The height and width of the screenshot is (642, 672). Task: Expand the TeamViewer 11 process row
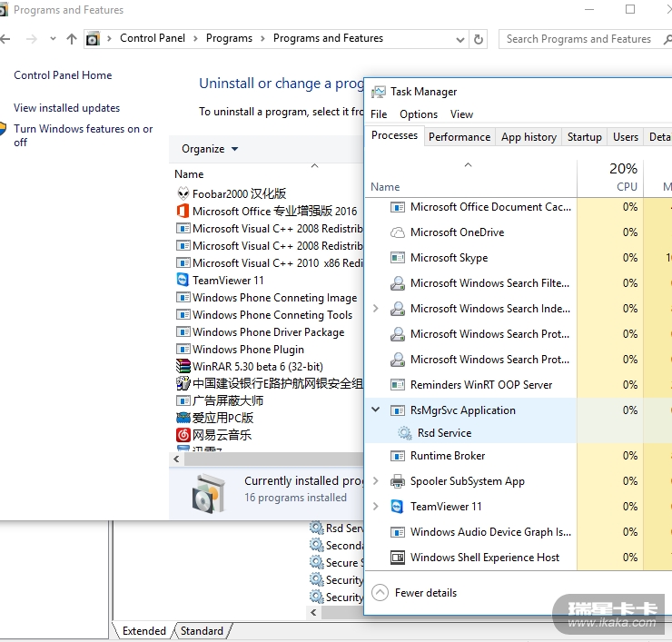coord(375,506)
